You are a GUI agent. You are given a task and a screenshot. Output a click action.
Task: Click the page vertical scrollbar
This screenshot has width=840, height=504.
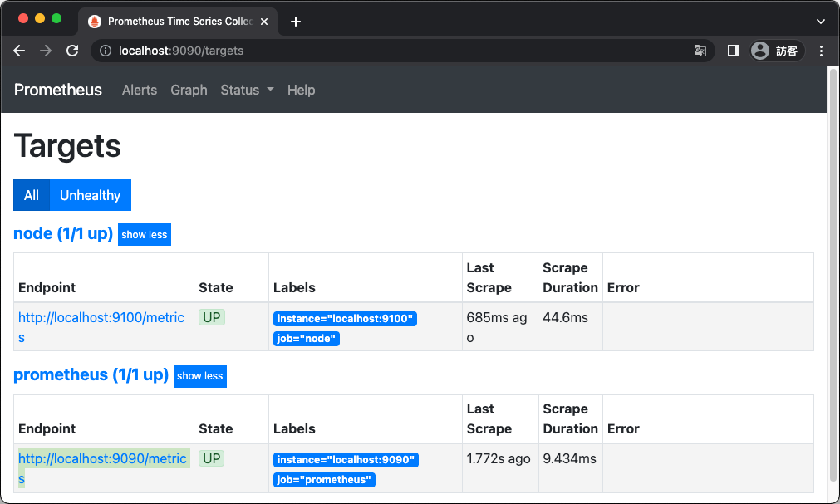833,274
